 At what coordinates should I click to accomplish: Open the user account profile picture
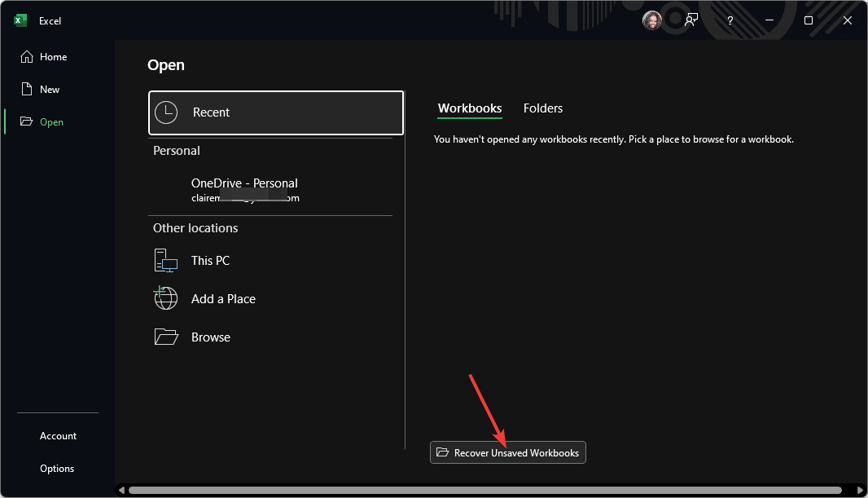(x=652, y=20)
